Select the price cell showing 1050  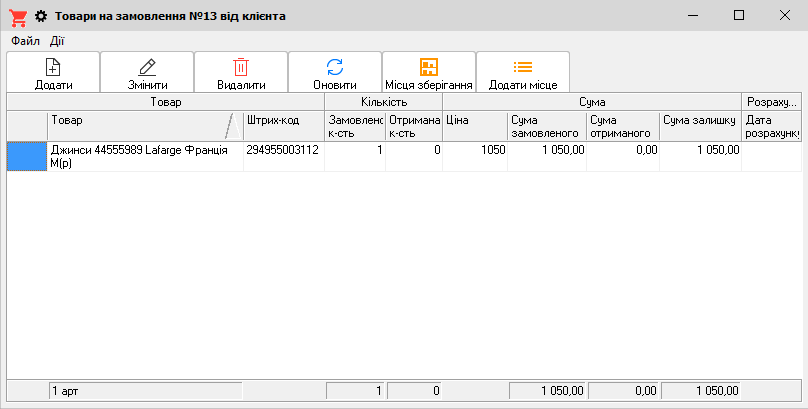pyautogui.click(x=474, y=151)
